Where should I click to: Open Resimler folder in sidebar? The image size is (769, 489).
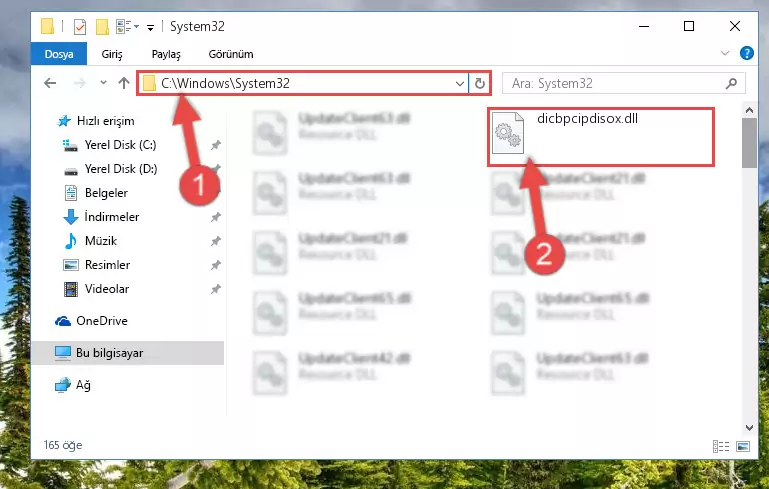[x=107, y=265]
